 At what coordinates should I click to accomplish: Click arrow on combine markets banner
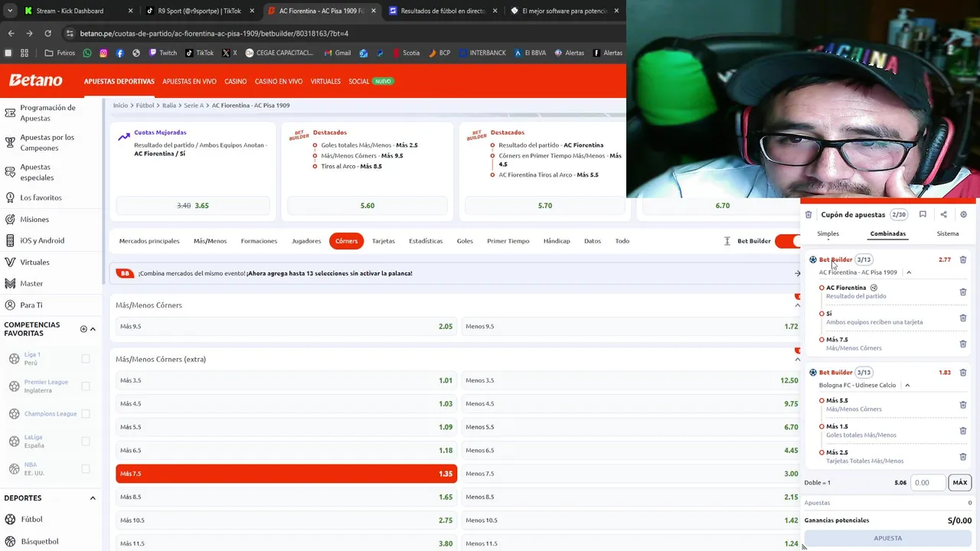click(797, 273)
